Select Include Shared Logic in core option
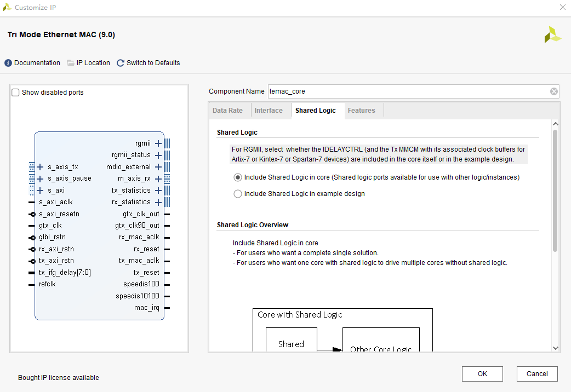This screenshot has width=571, height=392. pyautogui.click(x=237, y=177)
